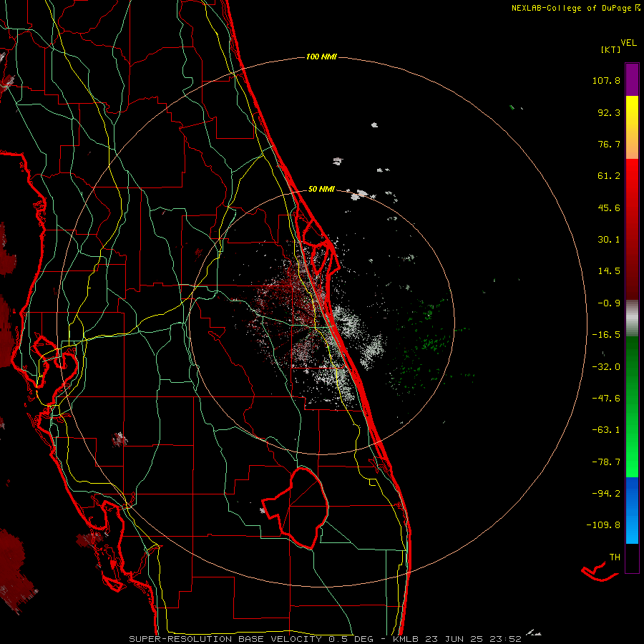
Task: Click the -32.0 legend value
Action: coord(606,367)
